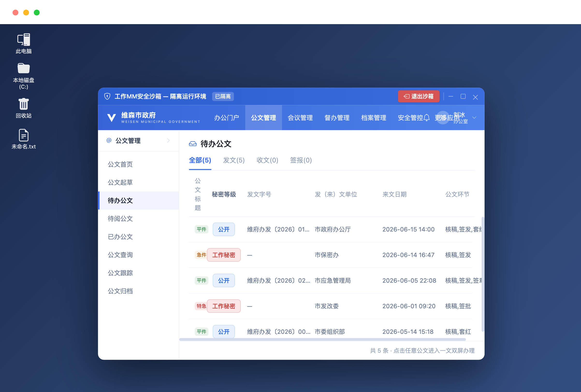Click the 市委组织部 cell
Screen dimensions: 581x392
click(329, 332)
